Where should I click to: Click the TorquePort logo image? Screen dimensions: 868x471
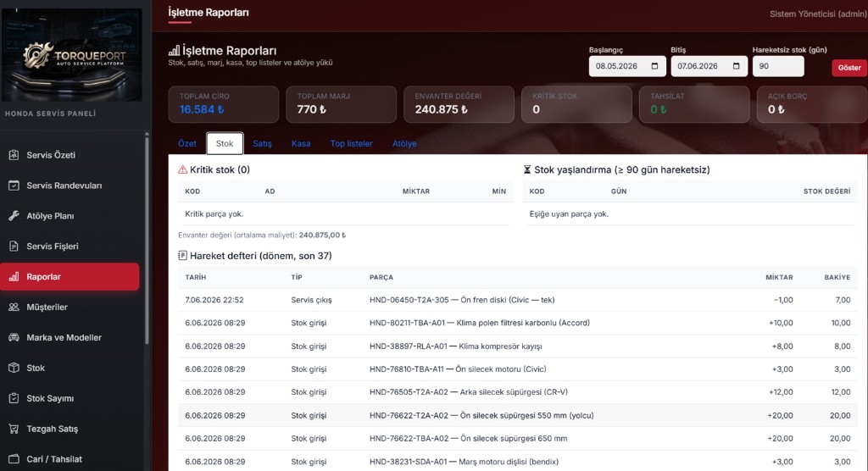click(x=71, y=55)
